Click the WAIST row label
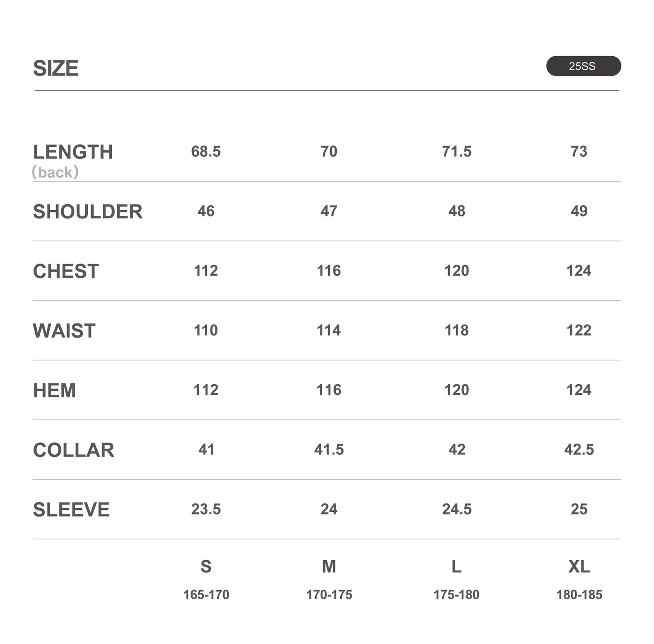 click(64, 331)
